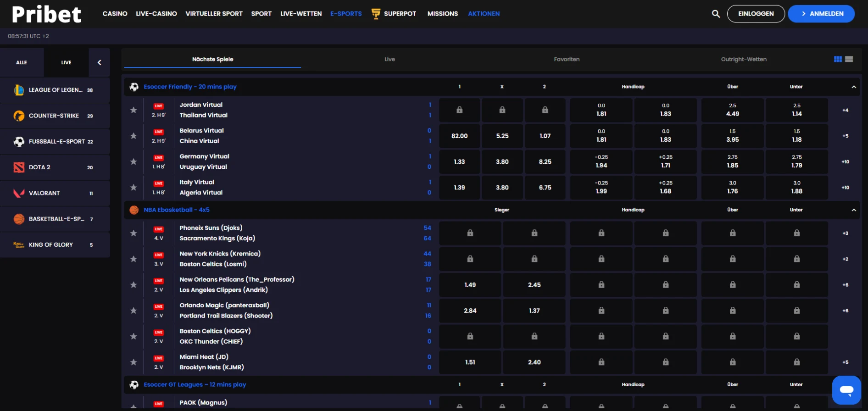Open Esoccer Friendly - 20 mins play link
The width and height of the screenshot is (868, 411).
190,87
